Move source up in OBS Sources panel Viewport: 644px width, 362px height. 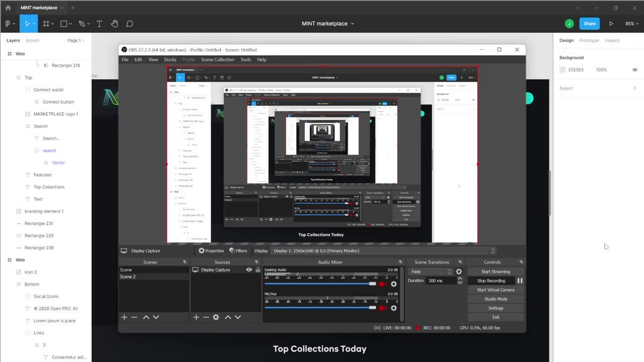(x=228, y=317)
